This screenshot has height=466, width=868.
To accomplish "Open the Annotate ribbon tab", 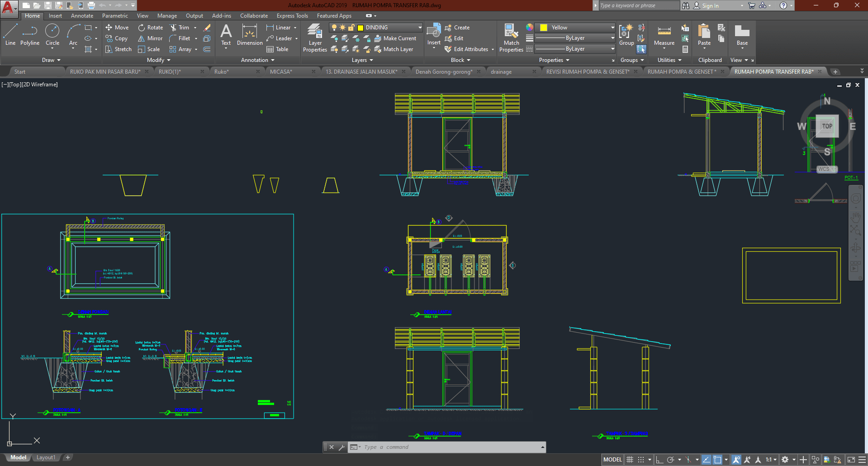I will click(82, 16).
